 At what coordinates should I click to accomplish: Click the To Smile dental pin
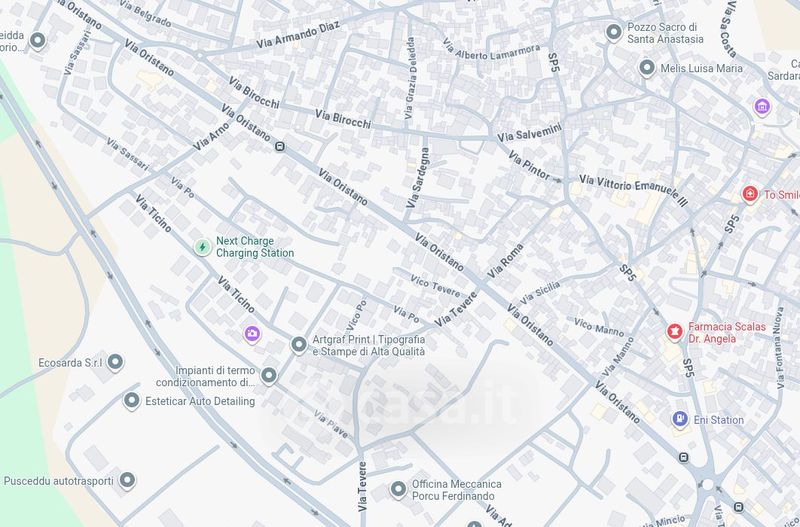point(749,194)
